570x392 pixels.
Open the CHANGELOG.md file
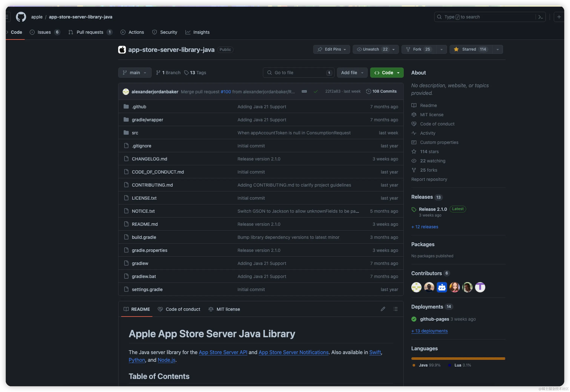(x=149, y=159)
